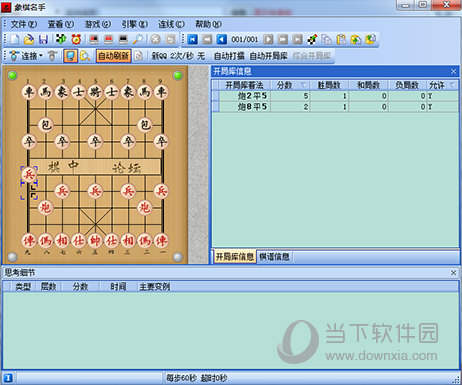Open the 查看 menu
Image resolution: width=462 pixels, height=385 pixels.
(61, 24)
